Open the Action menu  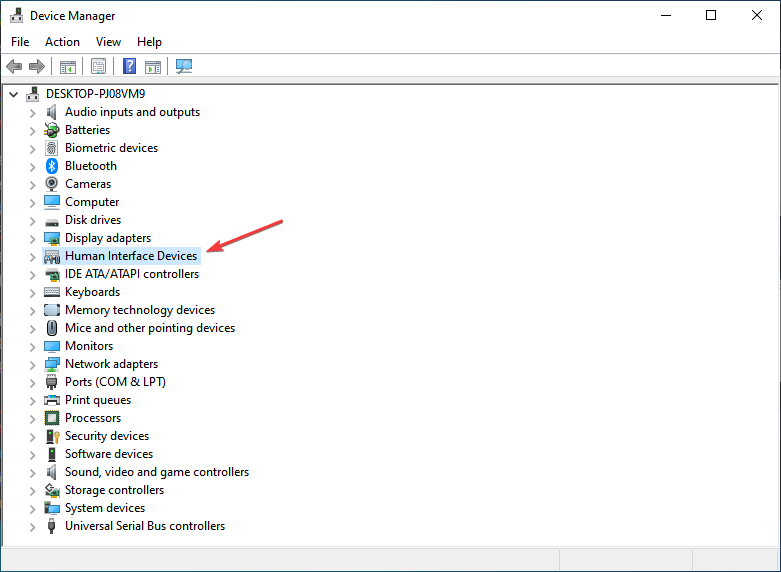tap(62, 42)
